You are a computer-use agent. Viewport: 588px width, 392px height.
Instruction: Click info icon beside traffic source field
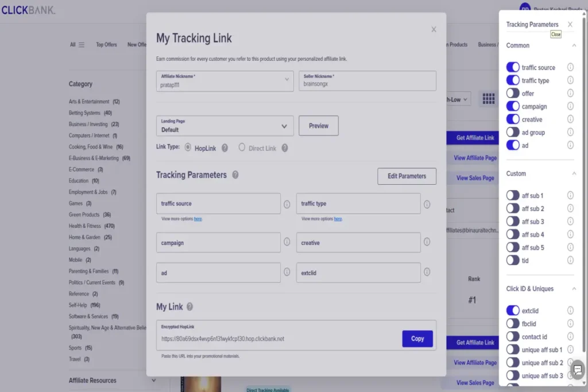coord(287,204)
